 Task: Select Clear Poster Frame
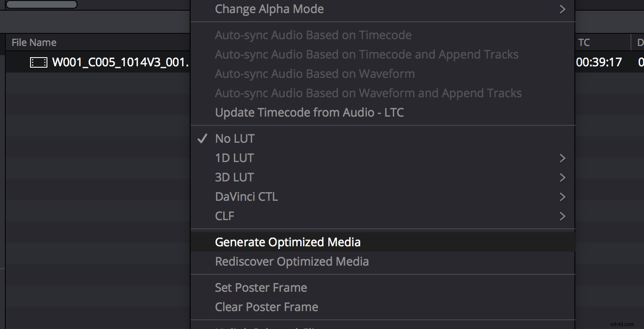click(x=266, y=307)
